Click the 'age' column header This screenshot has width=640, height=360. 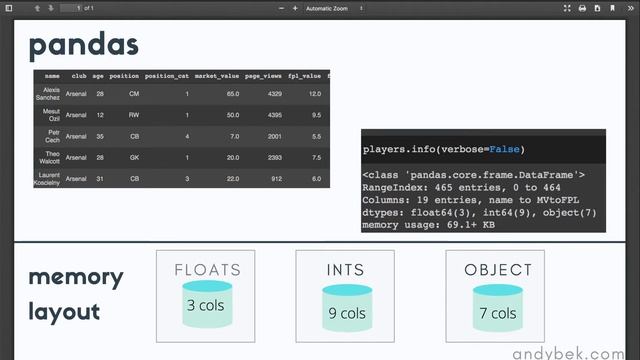point(98,76)
